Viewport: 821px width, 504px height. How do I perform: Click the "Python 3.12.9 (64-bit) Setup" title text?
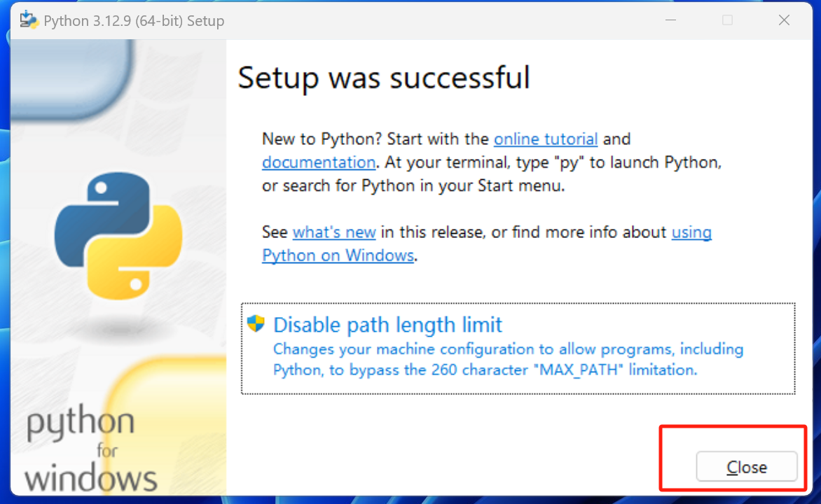(134, 21)
